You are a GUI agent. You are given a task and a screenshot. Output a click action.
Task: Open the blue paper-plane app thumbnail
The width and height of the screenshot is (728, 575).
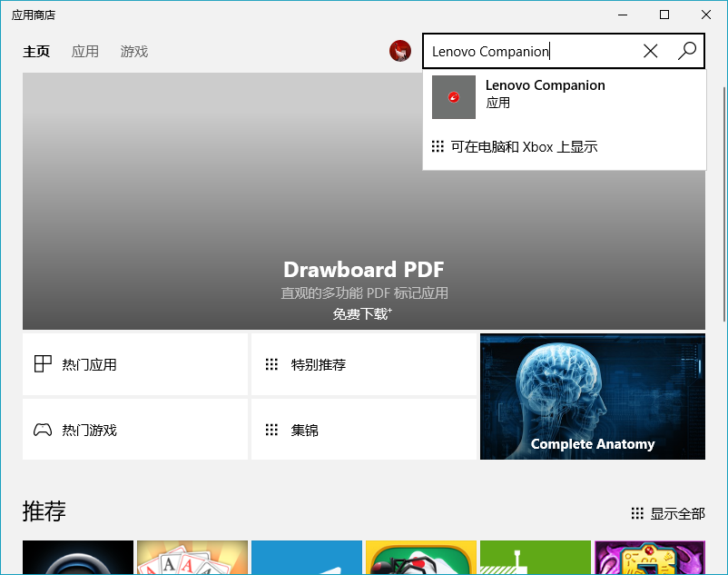coord(307,558)
